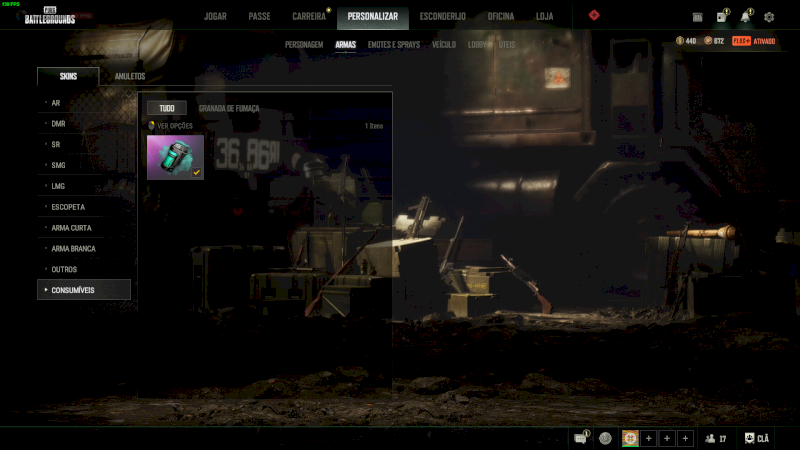800x450 pixels.
Task: Open the friends list showing 17
Action: [x=715, y=438]
